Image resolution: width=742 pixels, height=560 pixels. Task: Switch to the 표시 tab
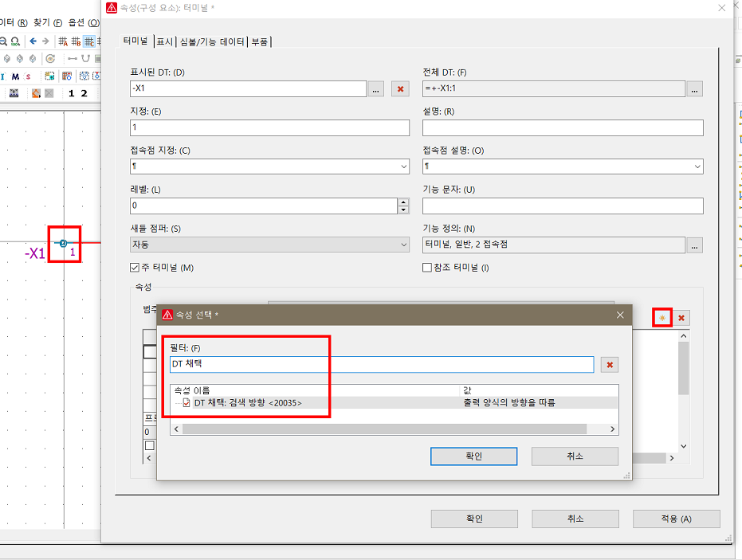click(x=165, y=41)
